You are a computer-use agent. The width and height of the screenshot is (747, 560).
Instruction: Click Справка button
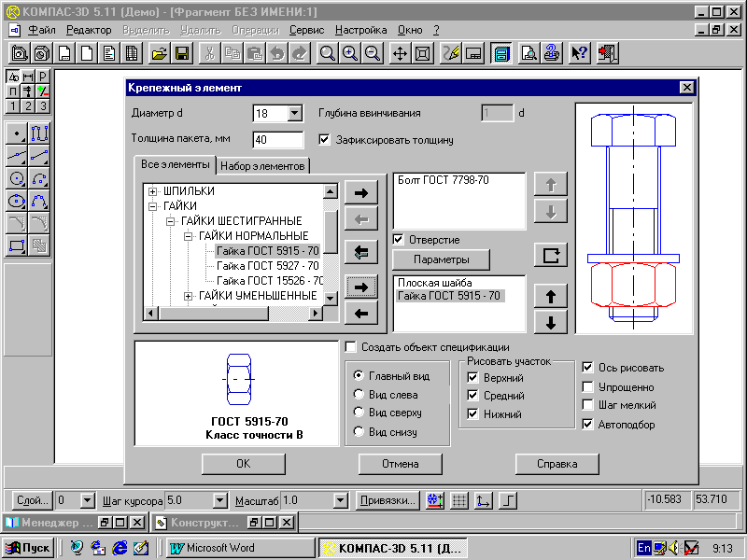click(557, 464)
